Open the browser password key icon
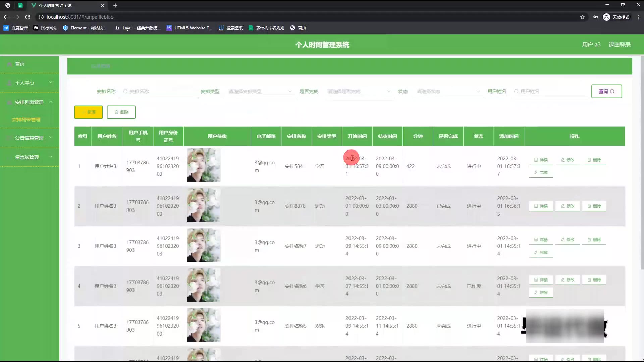Viewport: 644px width, 362px height. coord(596,17)
